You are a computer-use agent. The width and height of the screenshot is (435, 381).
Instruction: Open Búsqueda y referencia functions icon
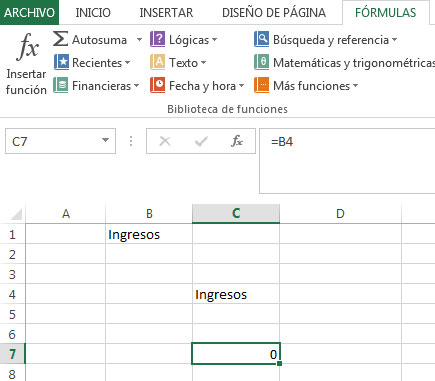point(262,39)
